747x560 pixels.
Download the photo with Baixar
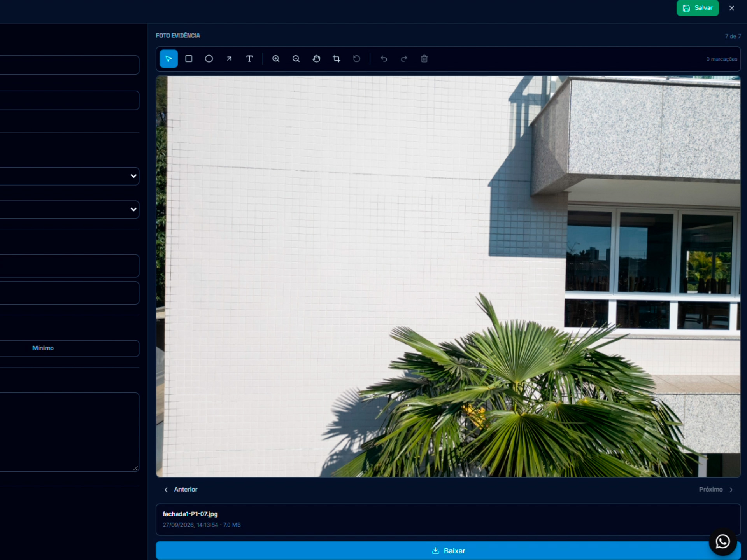448,551
